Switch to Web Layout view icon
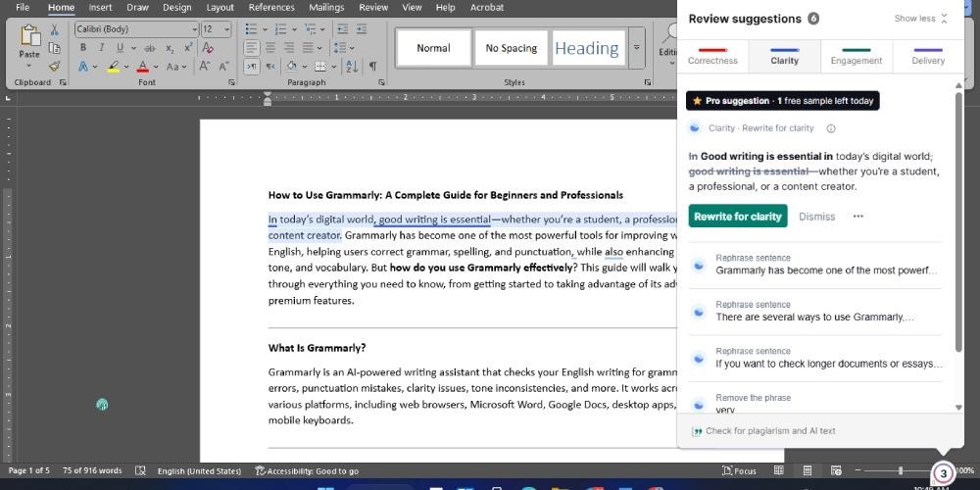The height and width of the screenshot is (490, 980). [x=836, y=470]
